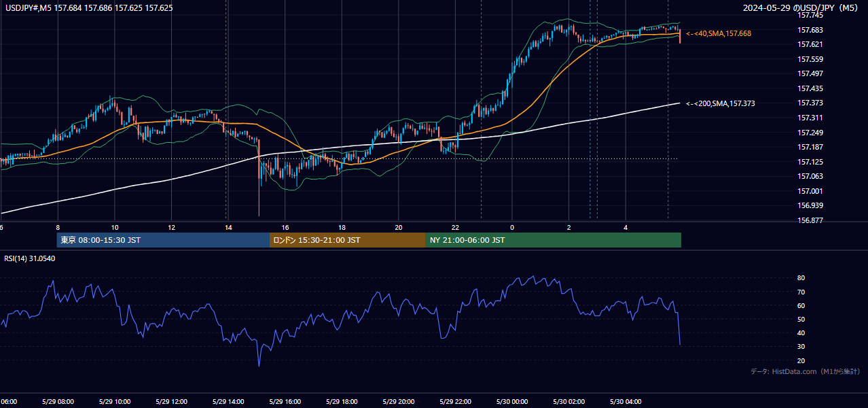This screenshot has width=868, height=408.
Task: Click the 5/29 20:00 time axis label
Action: coord(399,402)
